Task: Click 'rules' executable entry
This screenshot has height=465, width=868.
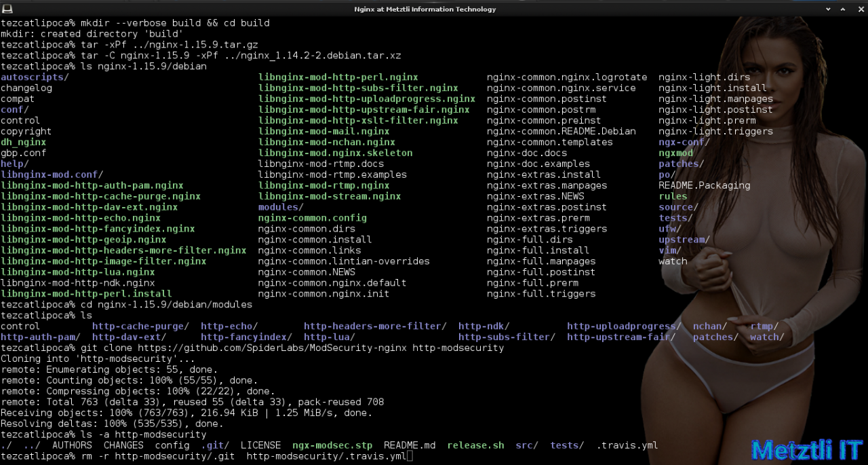Action: 673,196
